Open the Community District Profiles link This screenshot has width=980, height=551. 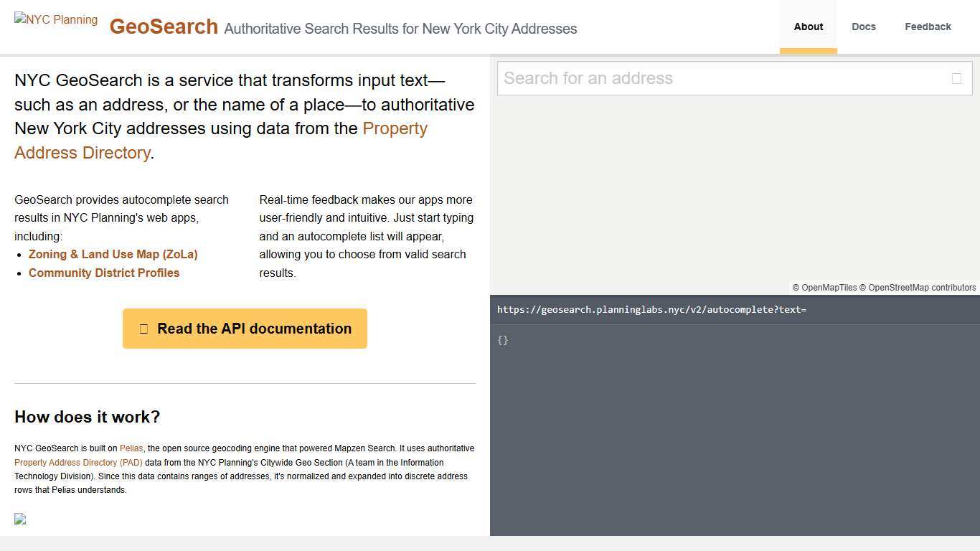coord(104,273)
